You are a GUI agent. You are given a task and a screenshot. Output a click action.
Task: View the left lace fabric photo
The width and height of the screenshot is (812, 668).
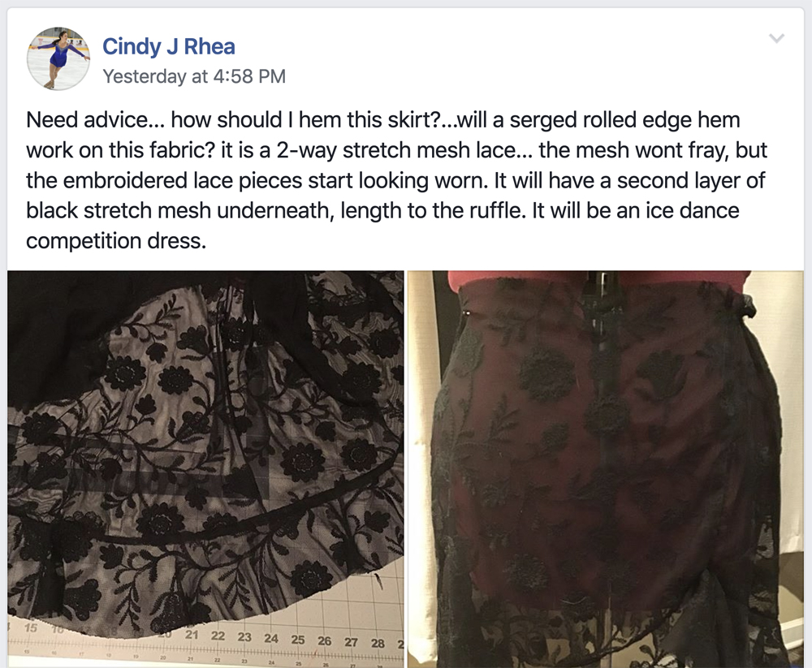click(205, 469)
